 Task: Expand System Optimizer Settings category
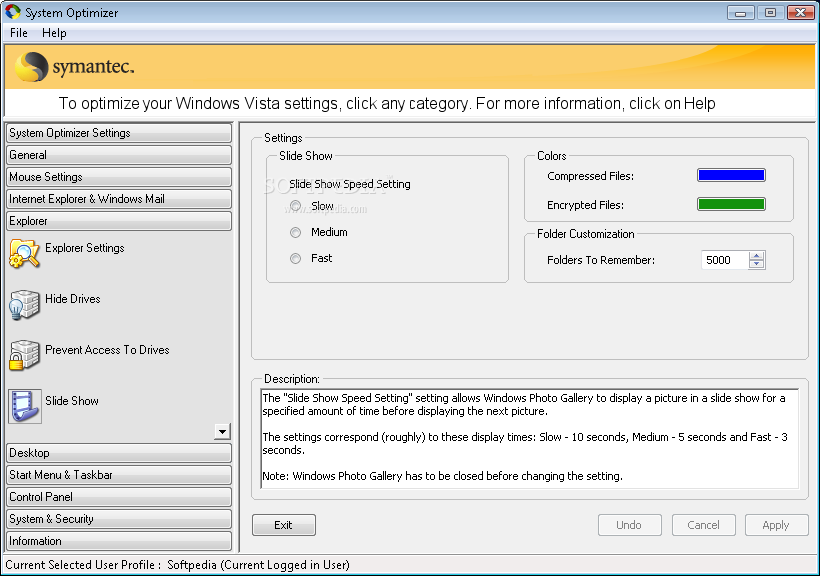[119, 133]
